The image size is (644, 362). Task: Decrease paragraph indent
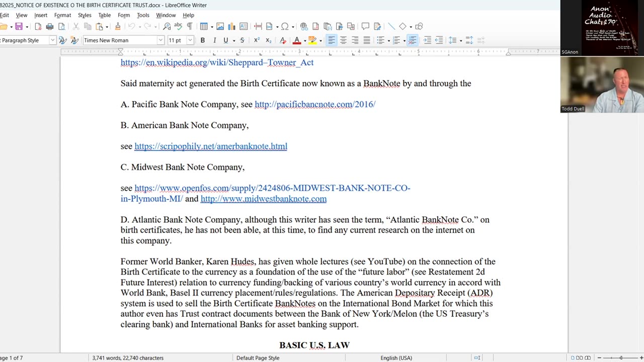(x=439, y=40)
